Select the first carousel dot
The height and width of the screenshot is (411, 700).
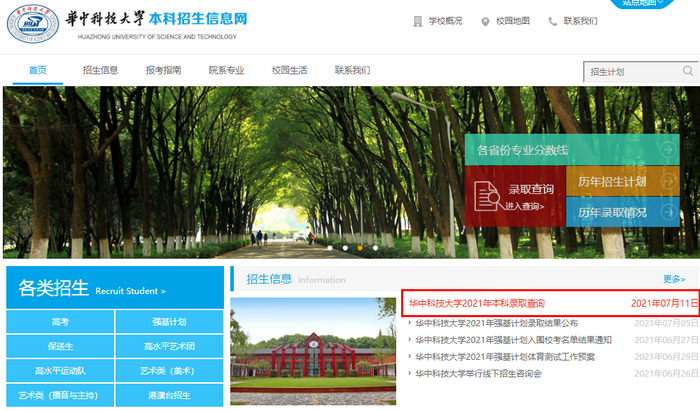click(x=330, y=248)
